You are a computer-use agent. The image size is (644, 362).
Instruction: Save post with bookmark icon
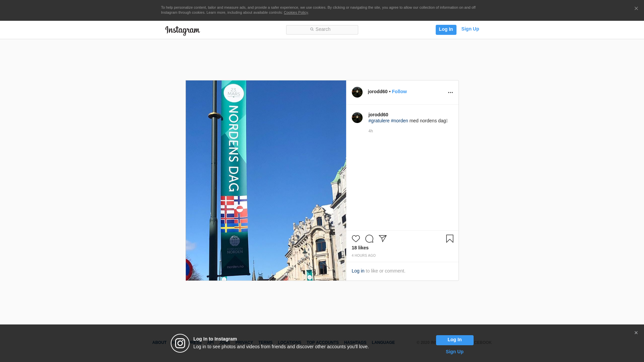point(449,239)
